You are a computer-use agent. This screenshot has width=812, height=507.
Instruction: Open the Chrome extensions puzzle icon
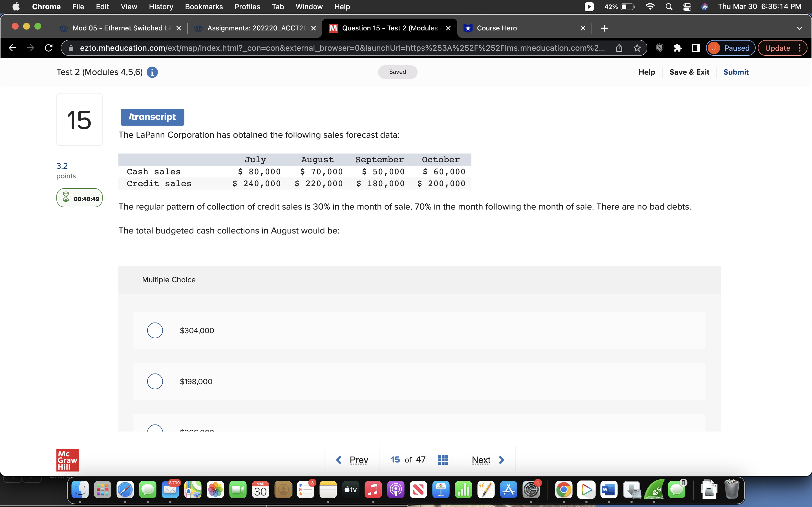tap(678, 48)
